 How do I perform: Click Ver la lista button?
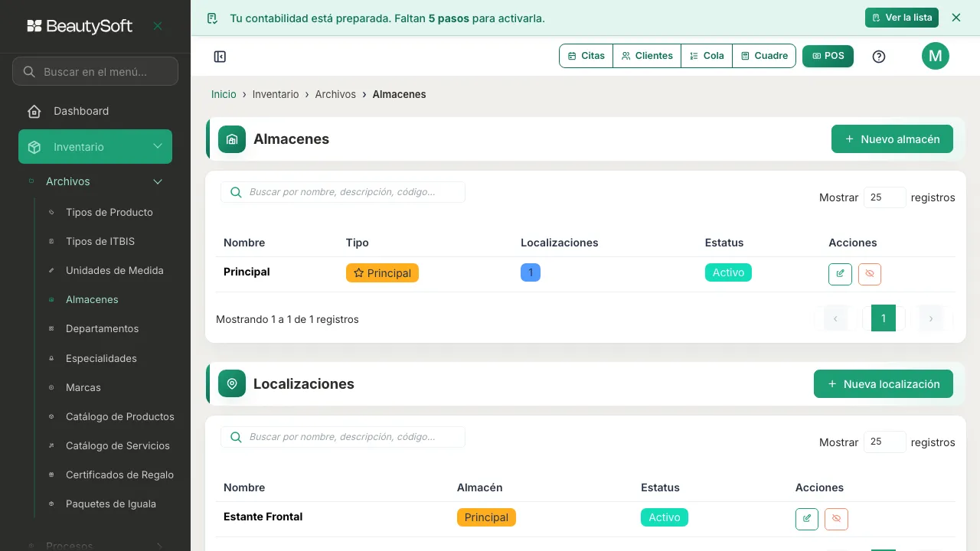pyautogui.click(x=902, y=18)
